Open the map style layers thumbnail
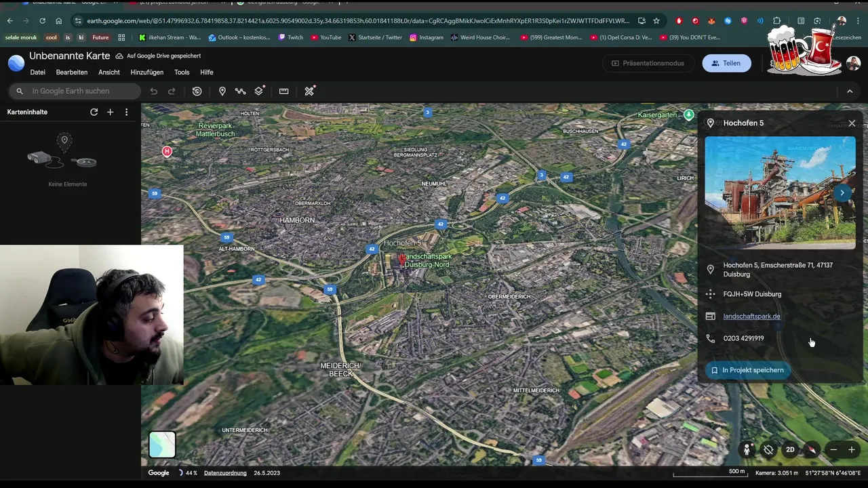Viewport: 868px width, 488px height. tap(162, 445)
